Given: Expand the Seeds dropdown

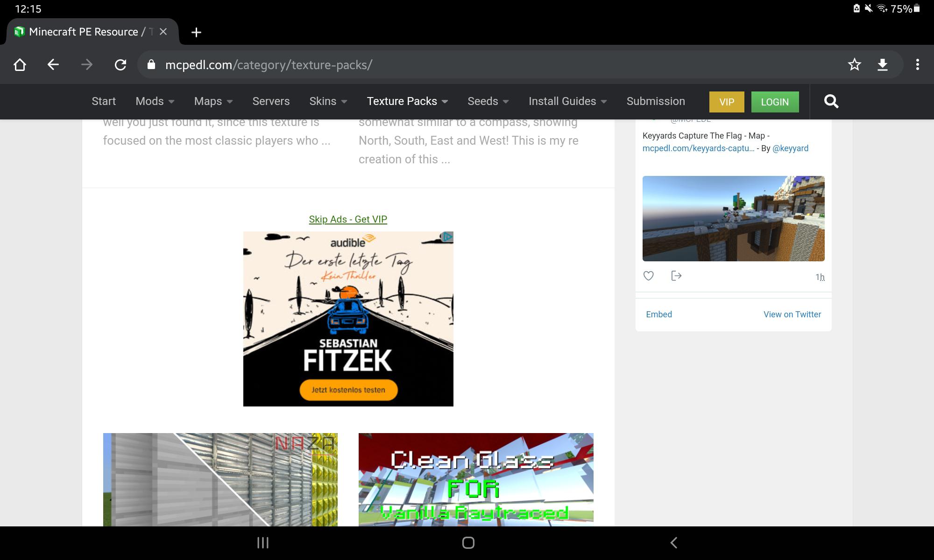Looking at the screenshot, I should pos(487,101).
